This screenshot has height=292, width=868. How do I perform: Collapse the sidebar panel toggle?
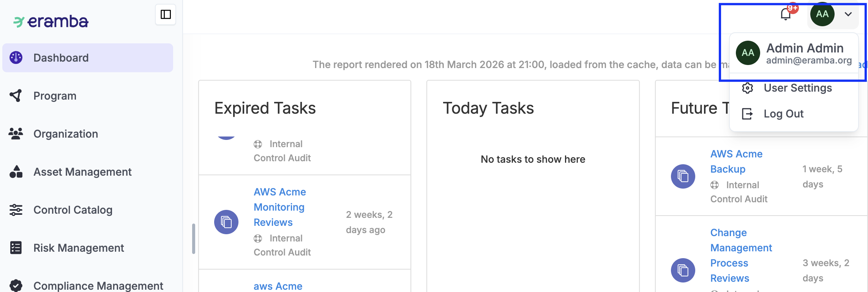166,14
